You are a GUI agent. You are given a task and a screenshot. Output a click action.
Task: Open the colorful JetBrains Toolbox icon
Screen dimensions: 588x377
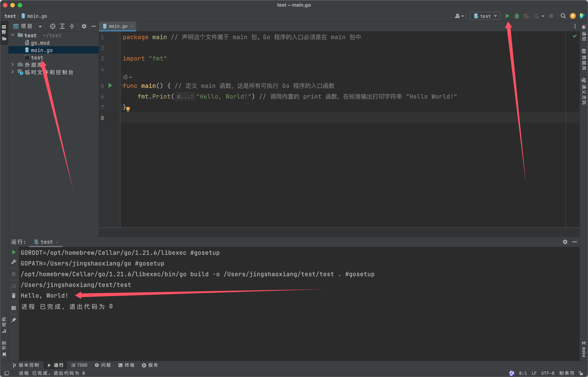point(582,16)
